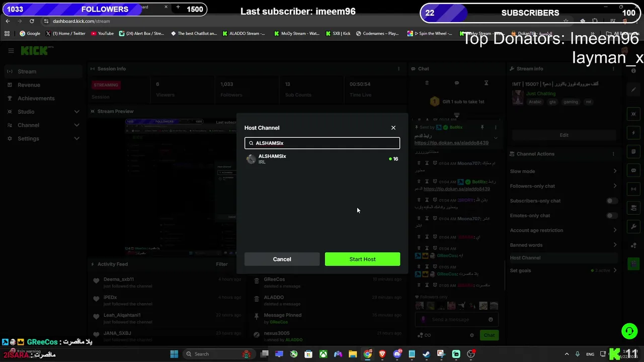
Task: Open Discord from the taskbar
Action: click(397, 354)
